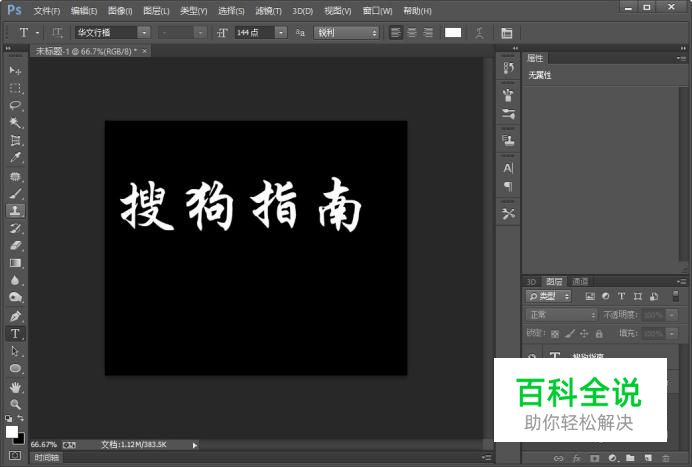This screenshot has width=692, height=467.
Task: Open the 时间轴 timeline tab
Action: click(47, 458)
